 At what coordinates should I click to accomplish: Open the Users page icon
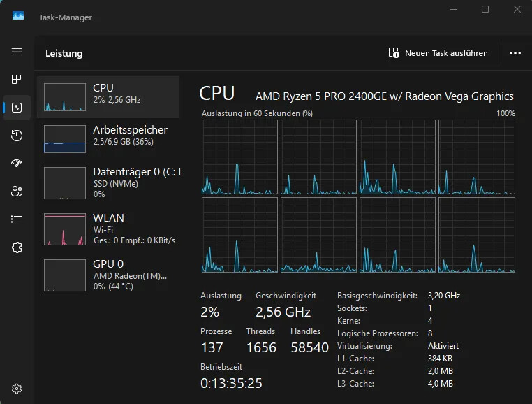[17, 191]
